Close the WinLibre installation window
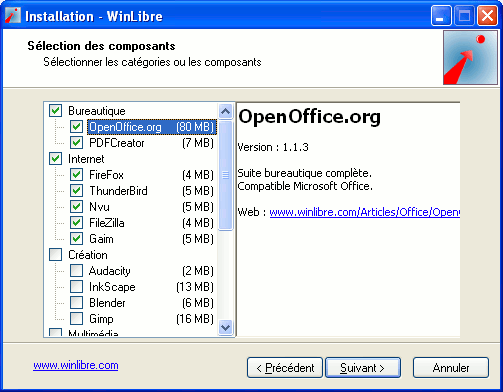The image size is (503, 392). pyautogui.click(x=487, y=16)
